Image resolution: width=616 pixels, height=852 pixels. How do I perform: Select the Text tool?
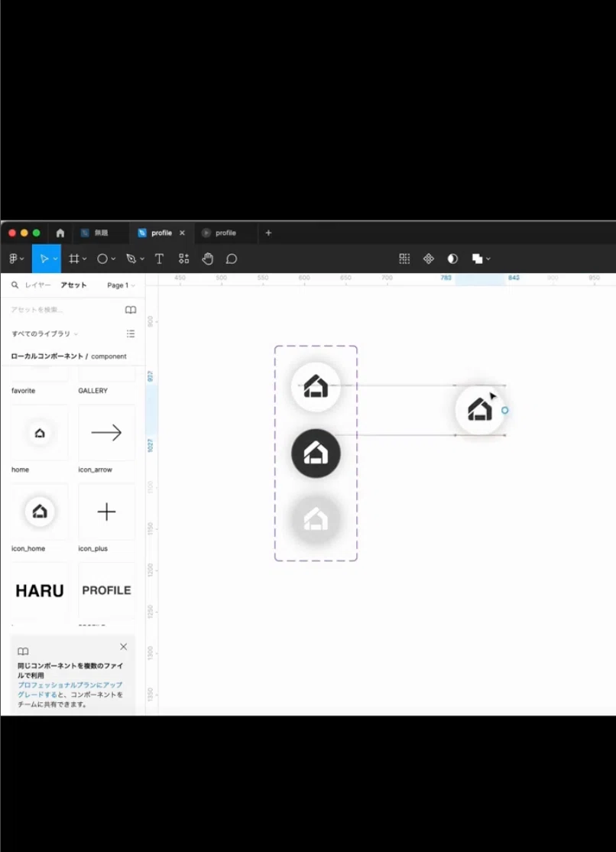(x=159, y=259)
